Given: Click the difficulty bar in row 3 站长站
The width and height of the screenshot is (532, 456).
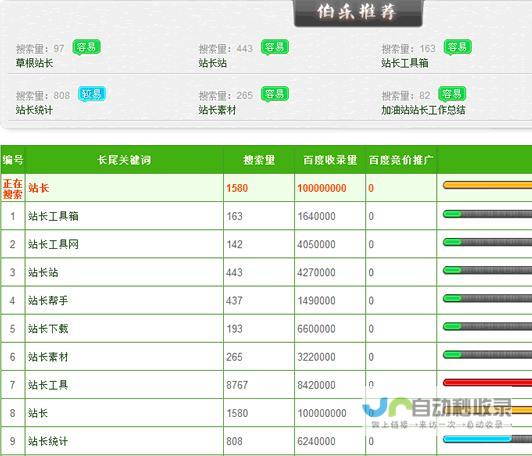Looking at the screenshot, I should [488, 270].
